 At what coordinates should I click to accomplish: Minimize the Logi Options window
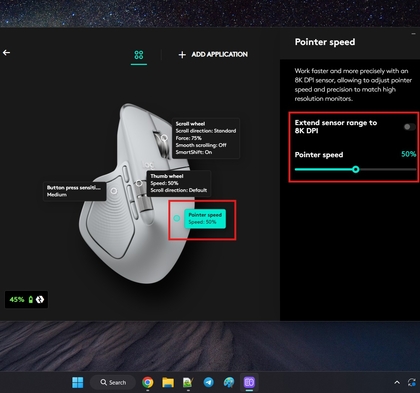point(414,34)
